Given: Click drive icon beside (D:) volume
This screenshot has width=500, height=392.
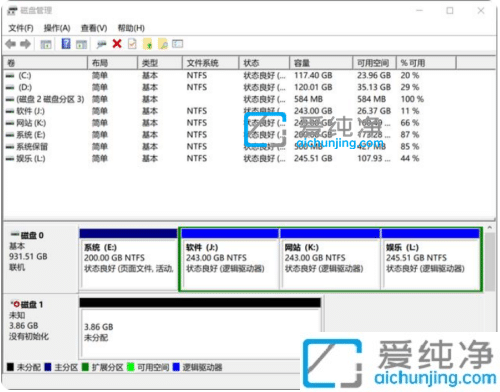Looking at the screenshot, I should (x=10, y=88).
